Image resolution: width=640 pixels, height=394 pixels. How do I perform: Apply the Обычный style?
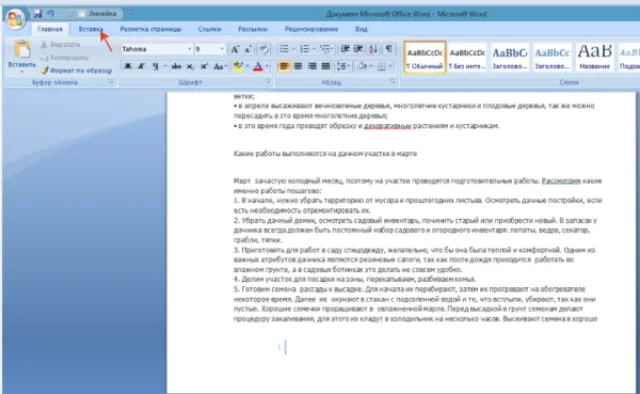click(424, 57)
